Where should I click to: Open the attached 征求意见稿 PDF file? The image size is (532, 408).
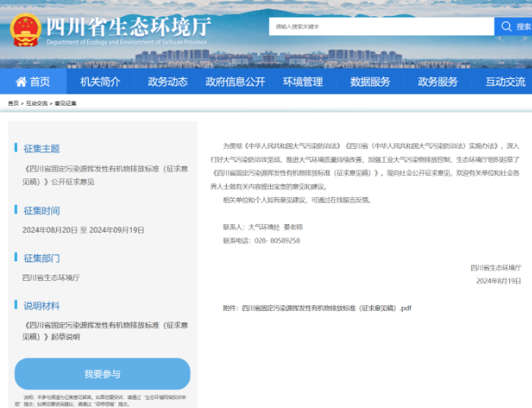pos(326,309)
